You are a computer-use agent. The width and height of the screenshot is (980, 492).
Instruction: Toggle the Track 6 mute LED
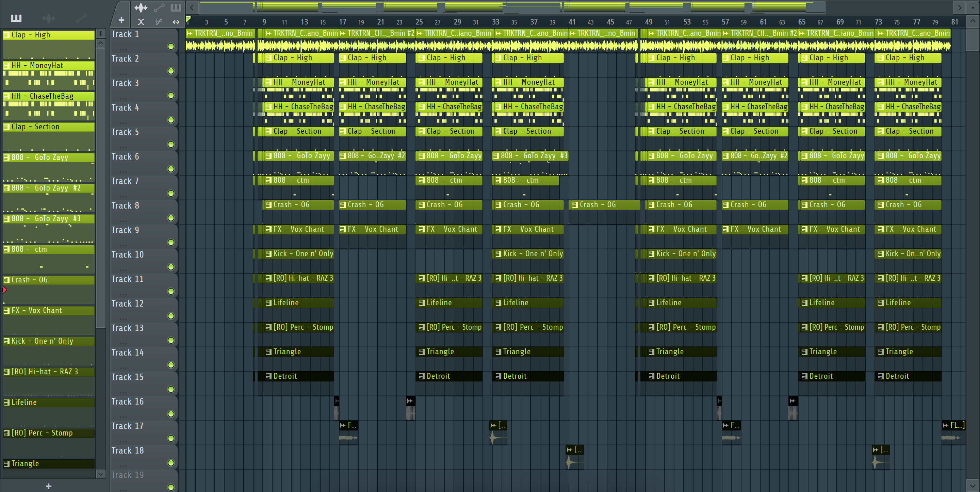[171, 169]
